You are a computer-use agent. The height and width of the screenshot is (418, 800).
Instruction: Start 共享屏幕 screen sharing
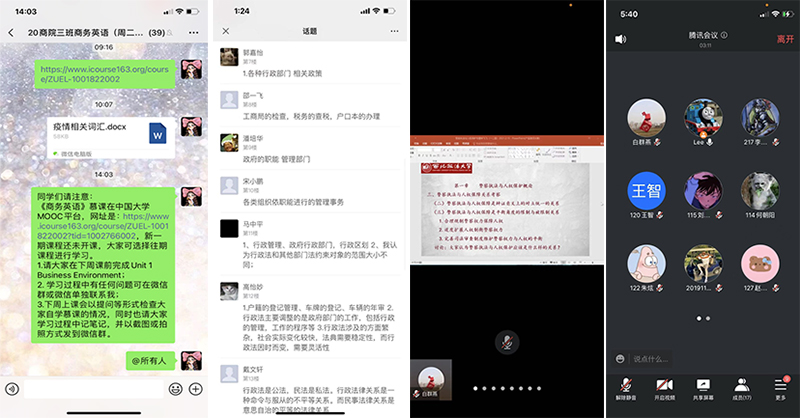click(x=702, y=388)
